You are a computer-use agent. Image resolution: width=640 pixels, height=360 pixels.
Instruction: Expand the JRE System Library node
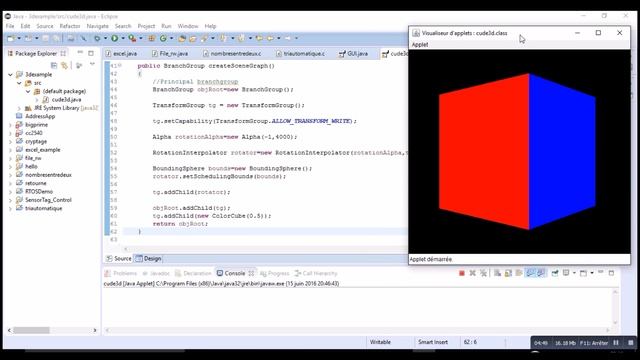coord(19,108)
